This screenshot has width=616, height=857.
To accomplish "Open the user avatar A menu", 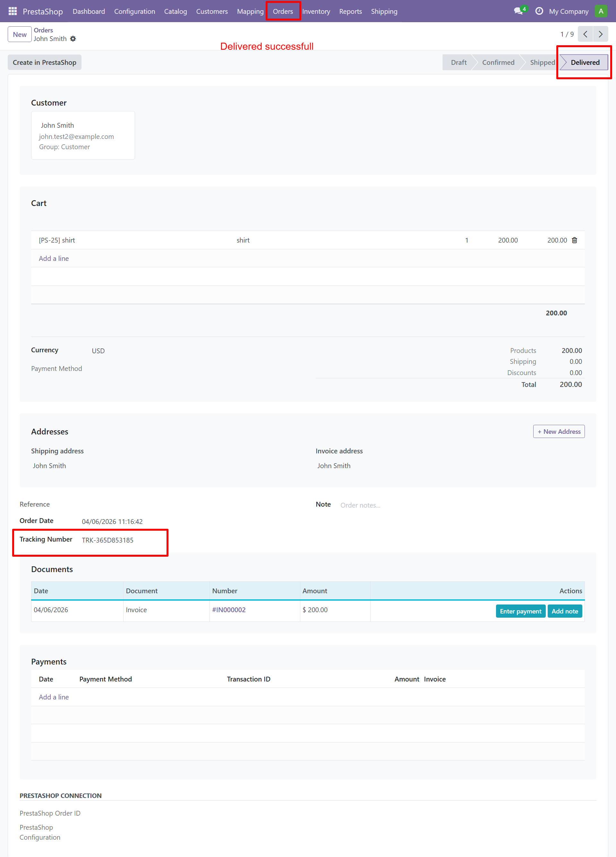I will pyautogui.click(x=601, y=11).
